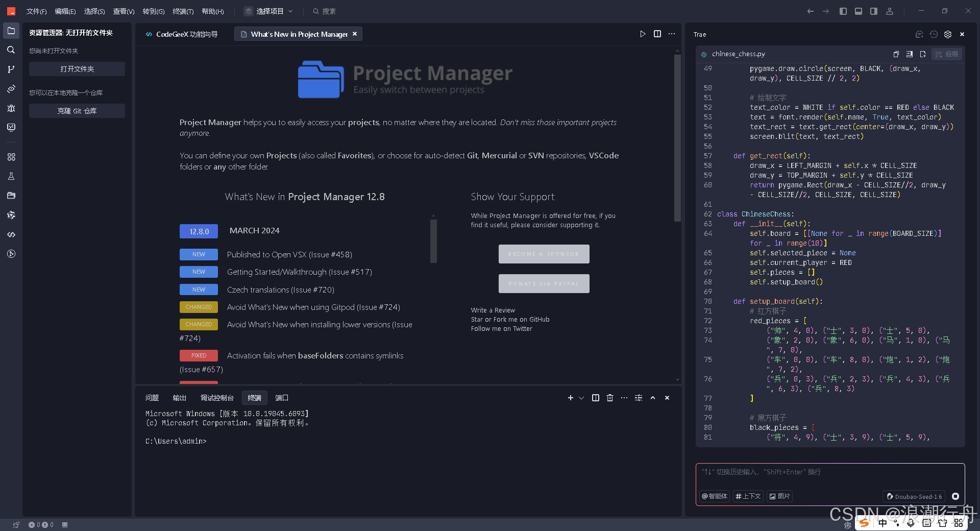
Task: Click the Run play icon in editor toolbar
Action: (x=643, y=34)
